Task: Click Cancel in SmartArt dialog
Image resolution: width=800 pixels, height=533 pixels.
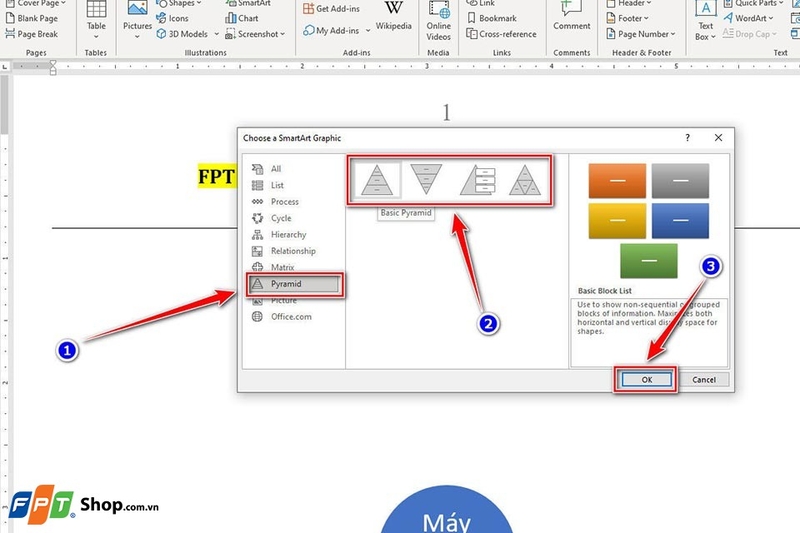Action: (704, 379)
